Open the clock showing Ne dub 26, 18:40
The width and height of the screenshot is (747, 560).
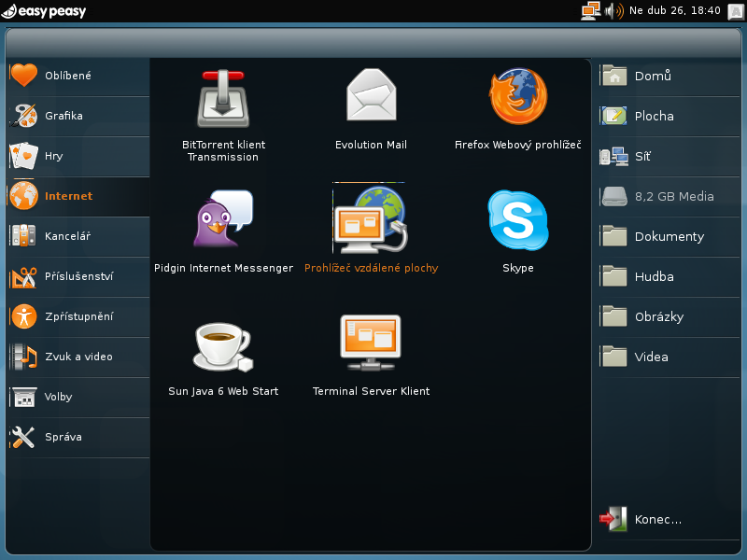pos(674,10)
